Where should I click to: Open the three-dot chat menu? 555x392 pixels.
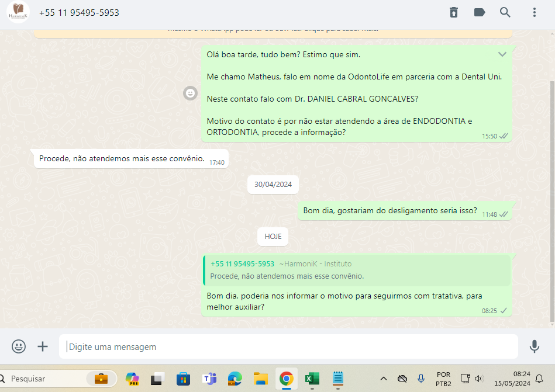(x=534, y=12)
